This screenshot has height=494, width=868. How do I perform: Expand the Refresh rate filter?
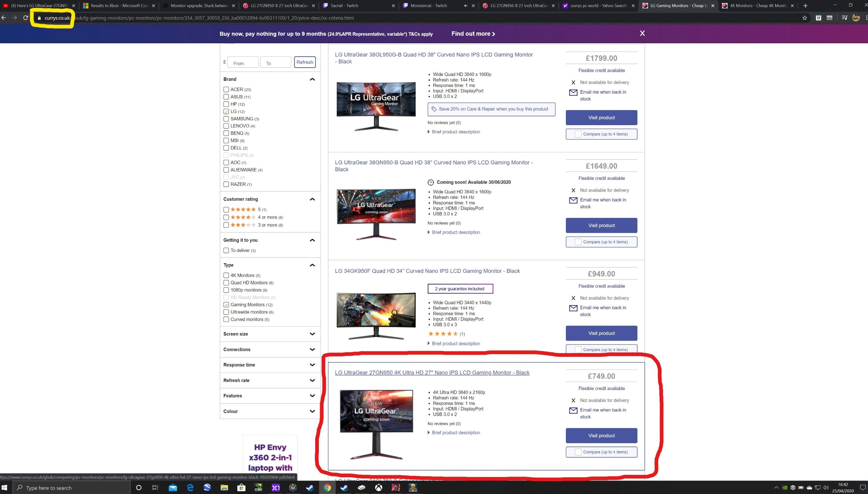313,381
